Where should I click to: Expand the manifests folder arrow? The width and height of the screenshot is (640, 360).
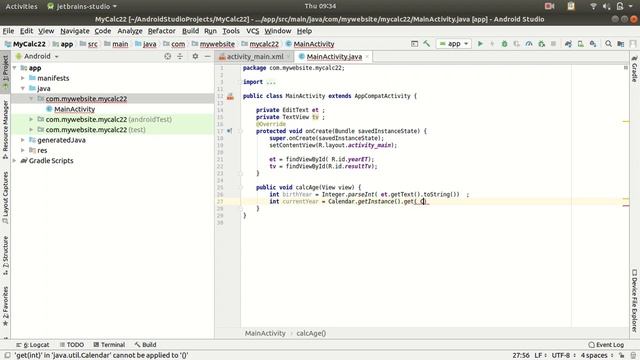pyautogui.click(x=23, y=78)
